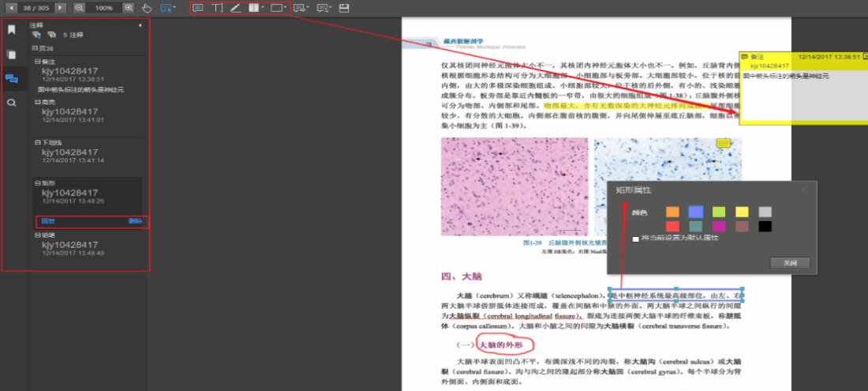Viewport: 868px width, 391px height.
Task: Collapse the 备注 annotation entry
Action: 36,61
